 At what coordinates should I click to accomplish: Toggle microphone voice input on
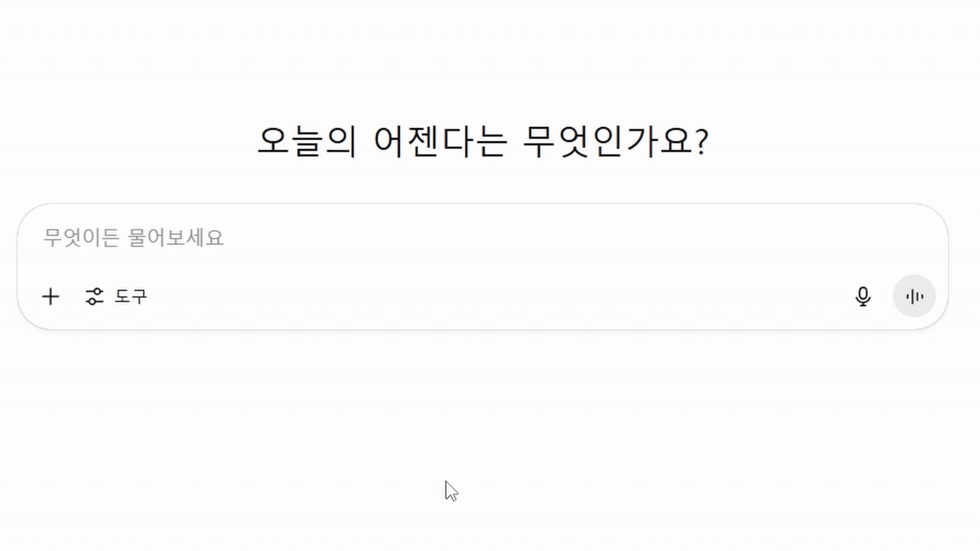(x=863, y=296)
